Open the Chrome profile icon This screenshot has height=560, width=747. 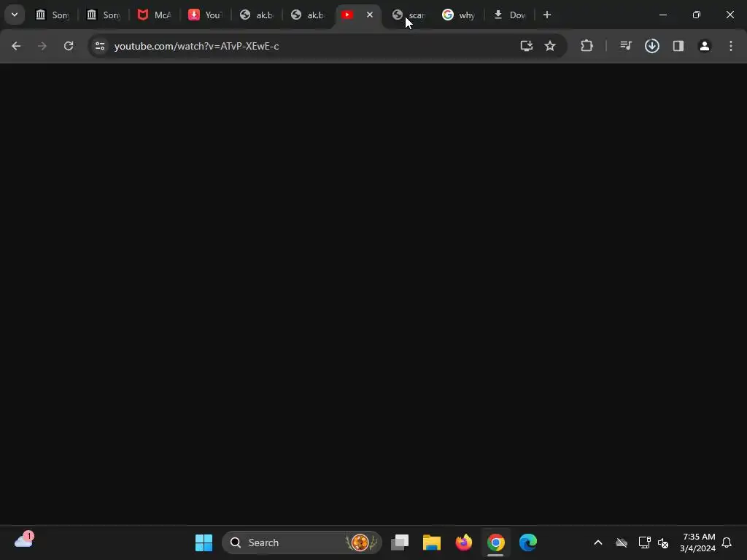pyautogui.click(x=705, y=46)
